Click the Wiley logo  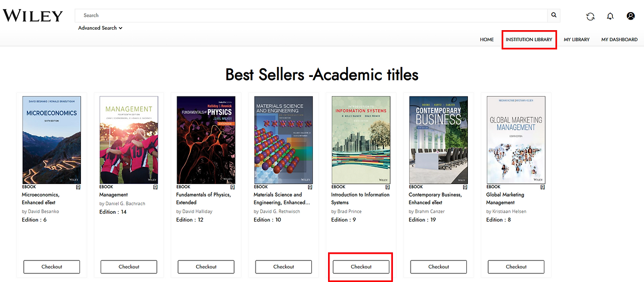tap(33, 16)
